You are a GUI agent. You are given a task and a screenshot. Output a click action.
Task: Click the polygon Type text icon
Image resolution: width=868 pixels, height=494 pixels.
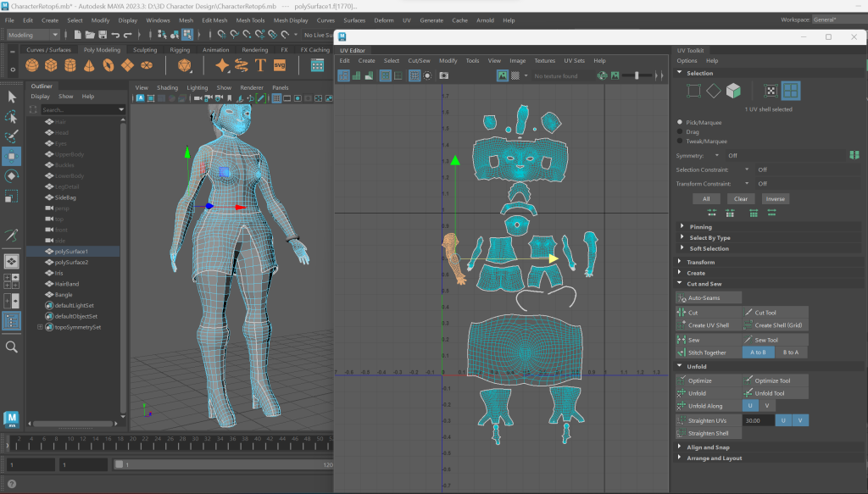pyautogui.click(x=260, y=65)
